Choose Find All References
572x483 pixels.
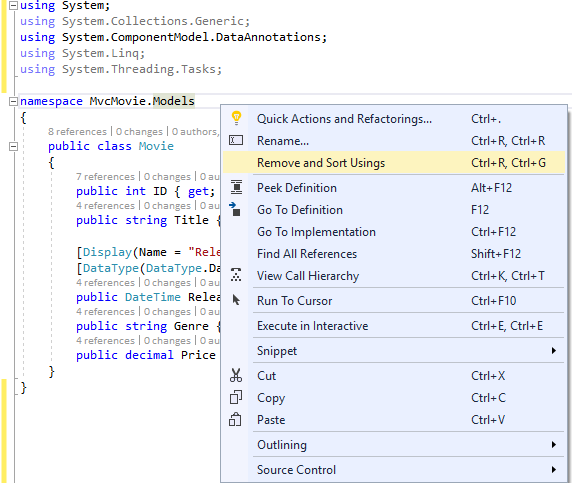pyautogui.click(x=394, y=254)
